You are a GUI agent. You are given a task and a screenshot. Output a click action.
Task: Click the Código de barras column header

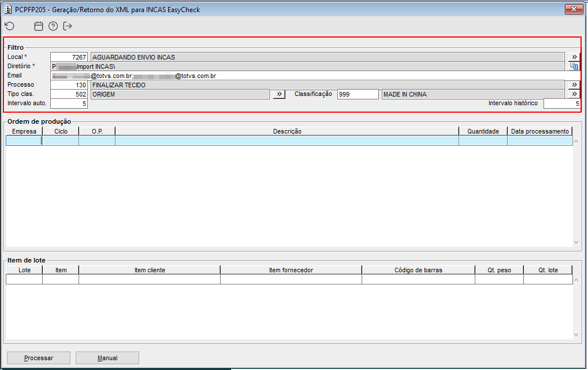pos(418,270)
